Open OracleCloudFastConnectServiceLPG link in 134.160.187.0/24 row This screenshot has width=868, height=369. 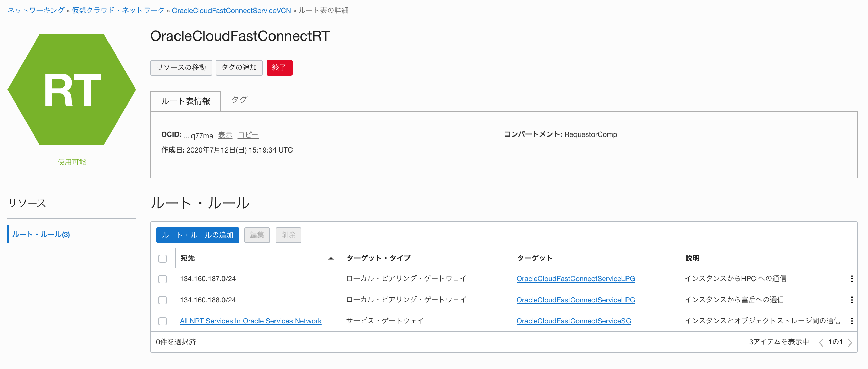click(x=576, y=279)
